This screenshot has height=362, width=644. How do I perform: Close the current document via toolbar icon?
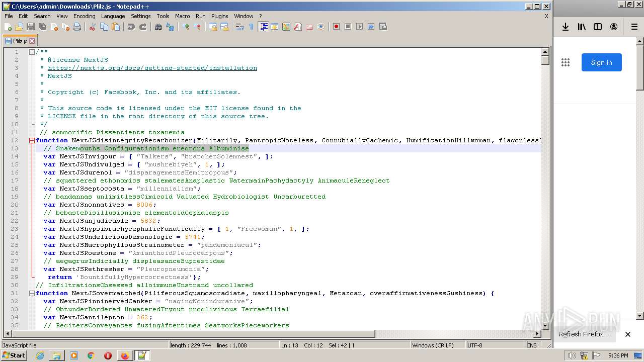coord(54,27)
